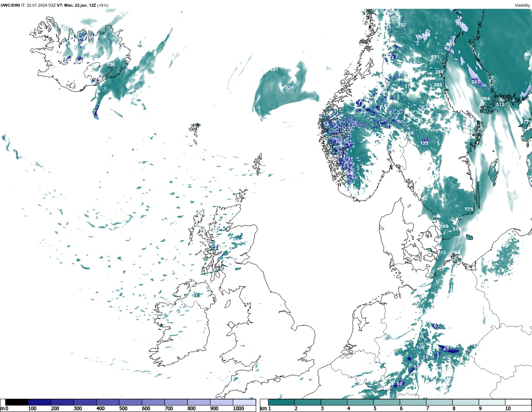The width and height of the screenshot is (532, 412).
Task: Click the black 0 m legend swatch
Action: pyautogui.click(x=17, y=402)
